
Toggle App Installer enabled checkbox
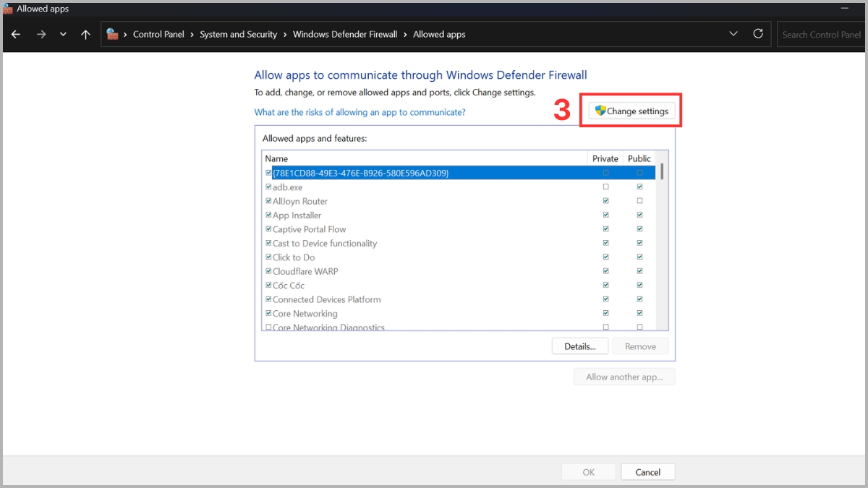[268, 215]
